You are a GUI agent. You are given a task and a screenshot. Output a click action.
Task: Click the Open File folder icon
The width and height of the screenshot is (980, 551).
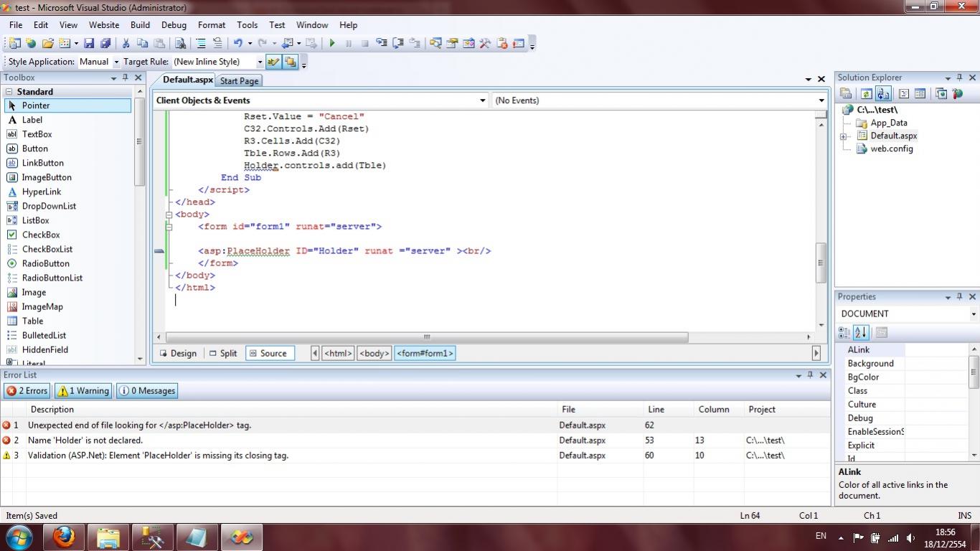pyautogui.click(x=47, y=43)
